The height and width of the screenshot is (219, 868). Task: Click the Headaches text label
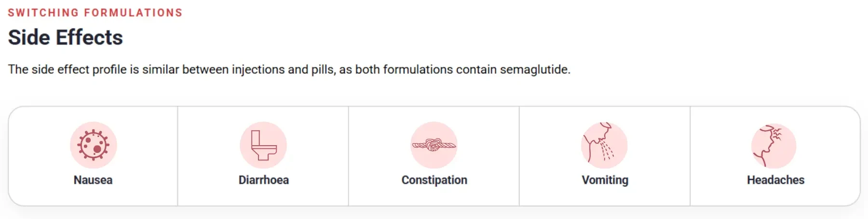click(776, 180)
